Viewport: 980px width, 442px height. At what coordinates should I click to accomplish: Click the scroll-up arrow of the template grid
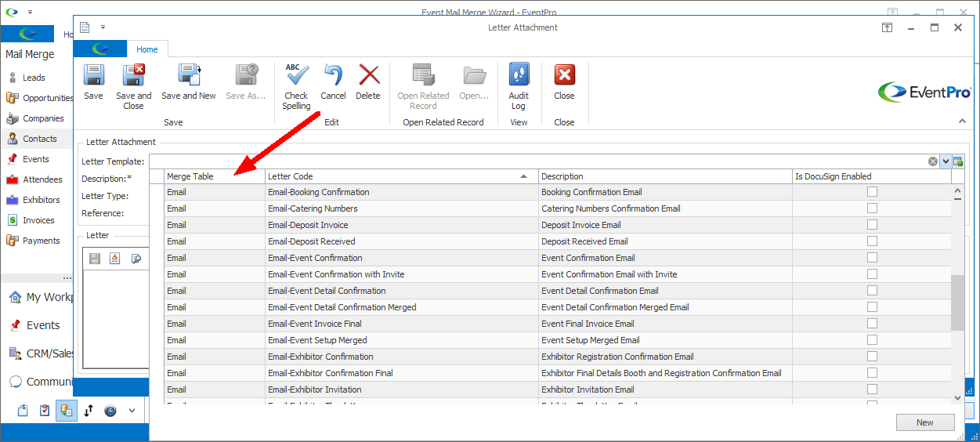click(x=957, y=191)
